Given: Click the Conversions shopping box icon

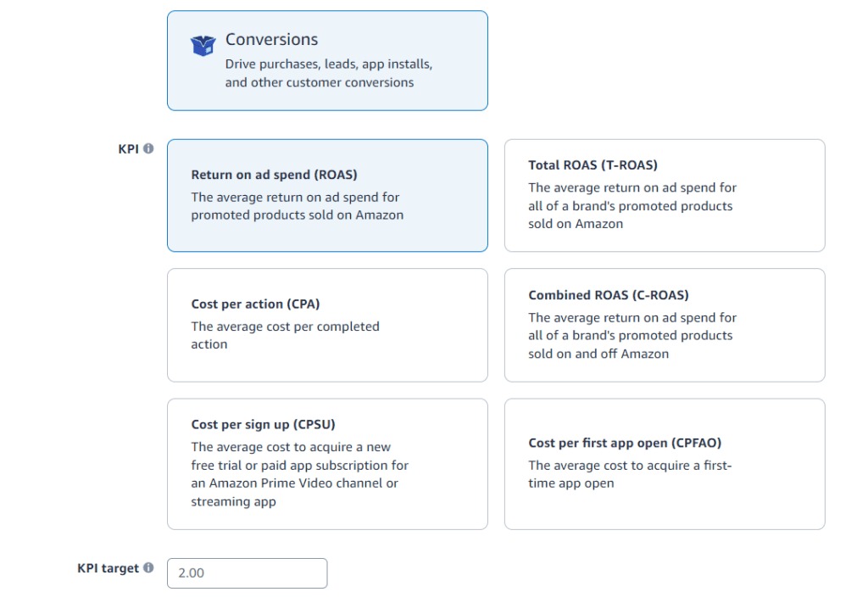Looking at the screenshot, I should [203, 45].
